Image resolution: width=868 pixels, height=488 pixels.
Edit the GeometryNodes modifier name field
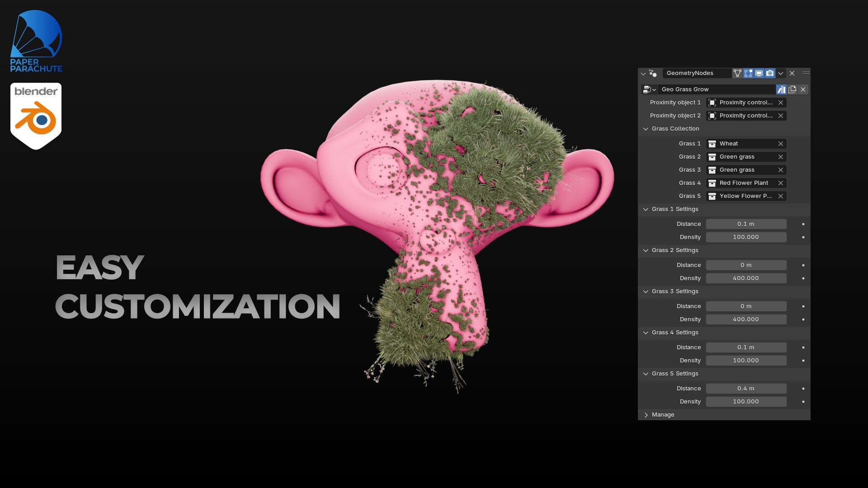697,73
